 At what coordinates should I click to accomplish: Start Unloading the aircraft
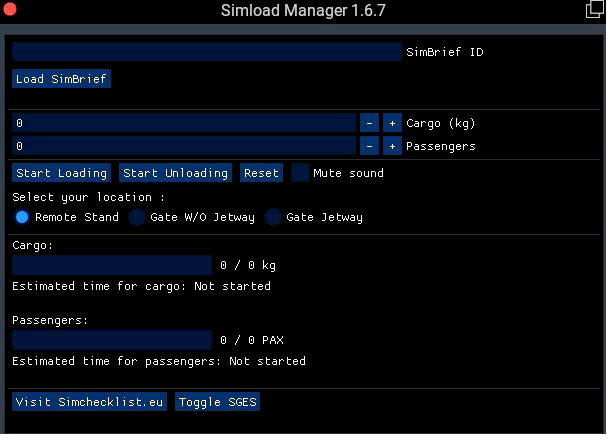(175, 173)
